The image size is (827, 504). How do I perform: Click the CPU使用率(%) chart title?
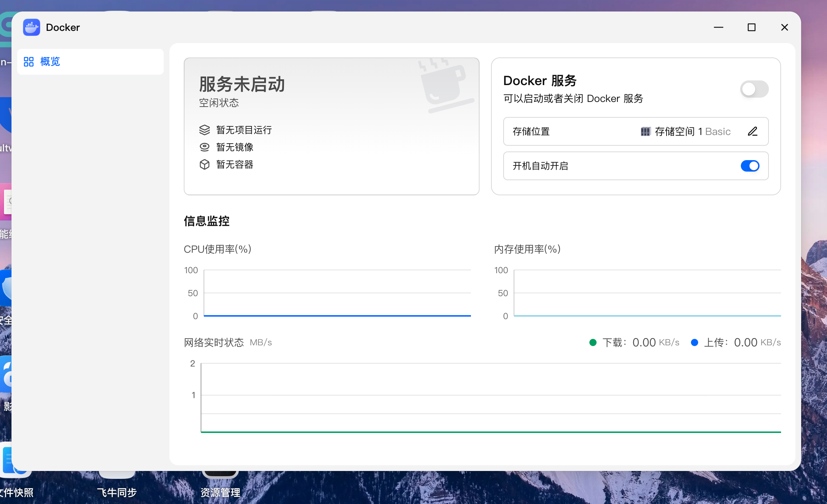coord(218,249)
